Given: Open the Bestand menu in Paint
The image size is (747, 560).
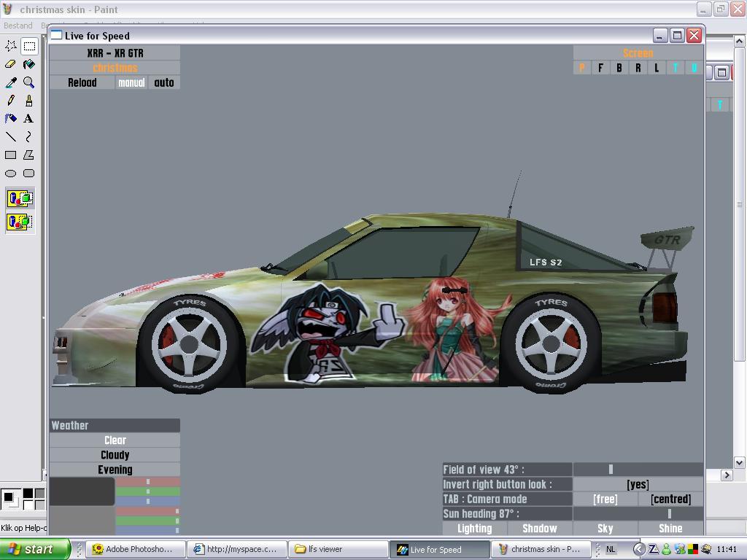Looking at the screenshot, I should pyautogui.click(x=18, y=26).
